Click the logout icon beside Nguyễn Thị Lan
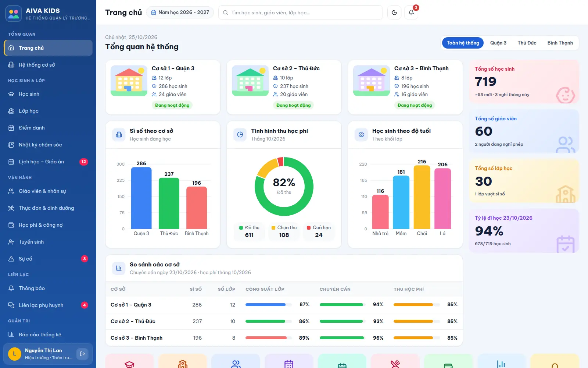 pyautogui.click(x=83, y=354)
